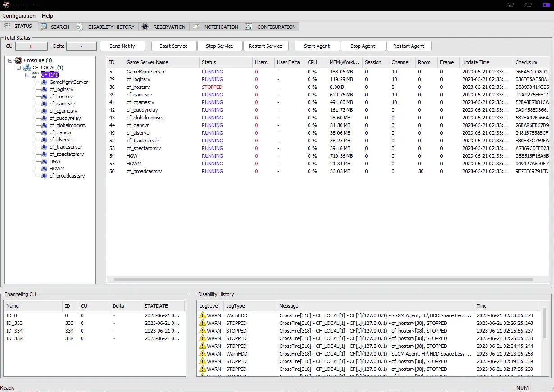Click the Send Notify button
Viewport: 554px width, 392px height.
122,46
